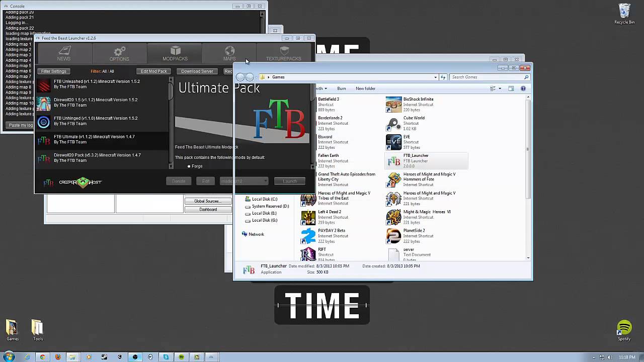
Task: Select the EVE shortcut icon
Action: [393, 142]
